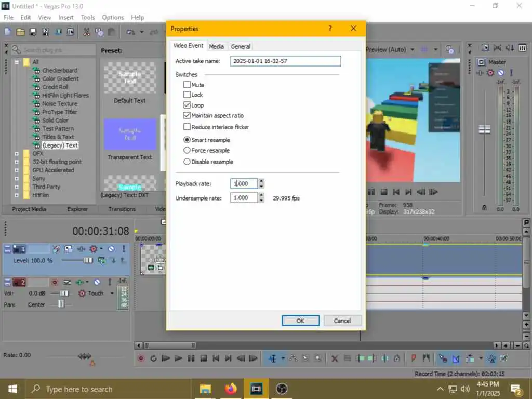Open OBS Studio from the taskbar

click(x=281, y=389)
